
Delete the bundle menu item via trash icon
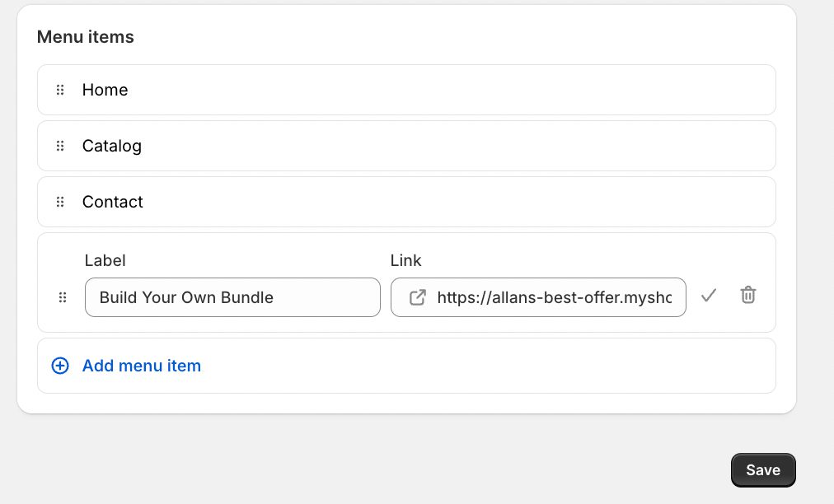tap(747, 295)
